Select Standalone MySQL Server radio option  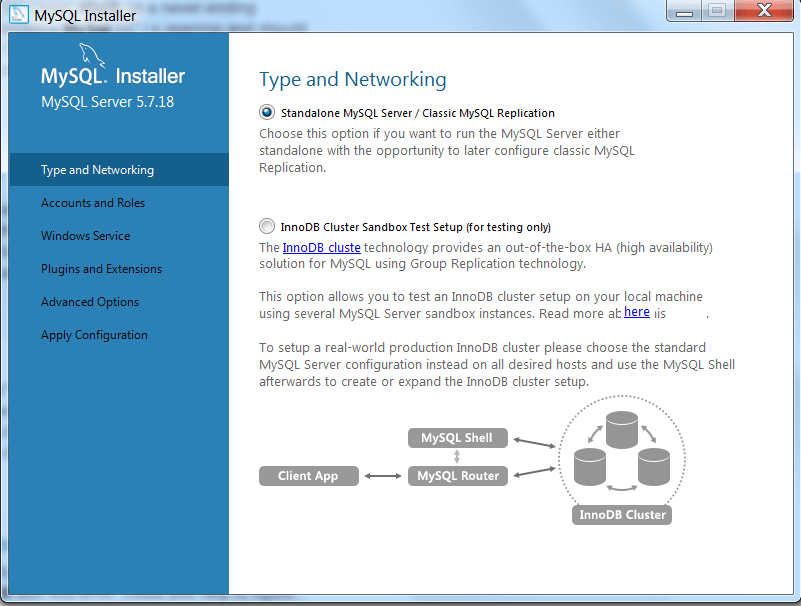pyautogui.click(x=267, y=112)
